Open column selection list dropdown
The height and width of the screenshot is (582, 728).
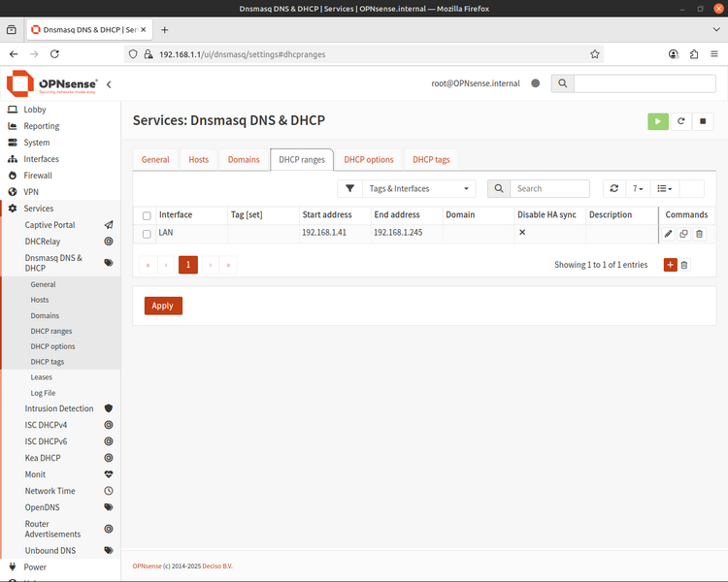tap(664, 188)
